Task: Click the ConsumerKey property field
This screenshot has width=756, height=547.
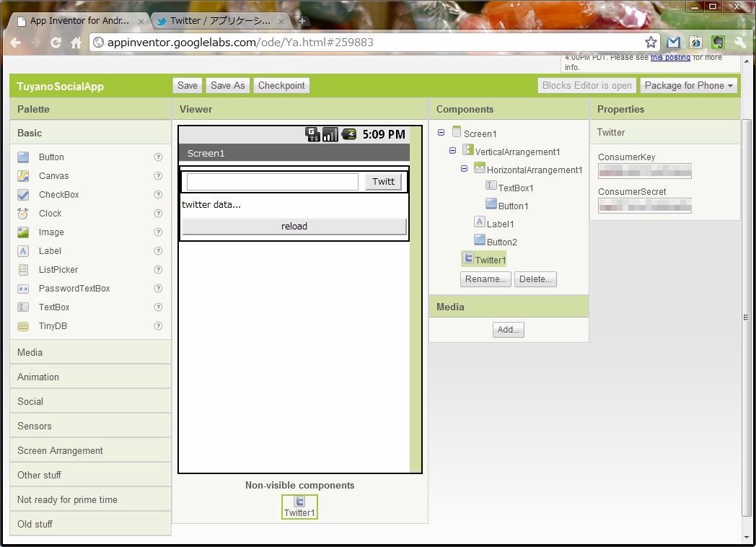Action: [644, 171]
